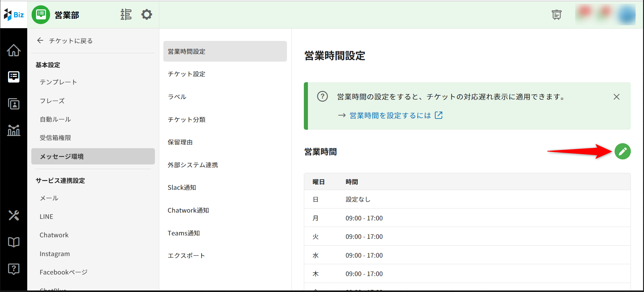
Task: Click the blurred user profile area
Action: click(605, 14)
